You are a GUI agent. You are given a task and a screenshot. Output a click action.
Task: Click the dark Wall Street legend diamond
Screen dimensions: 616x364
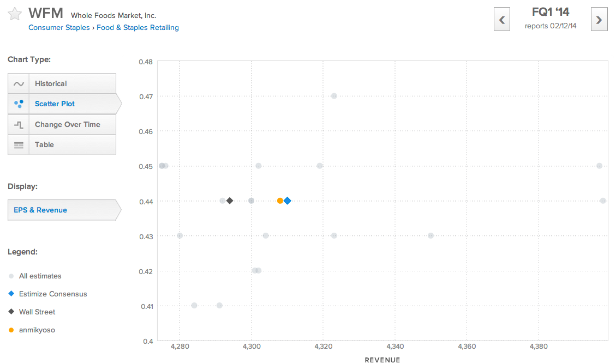tap(11, 312)
